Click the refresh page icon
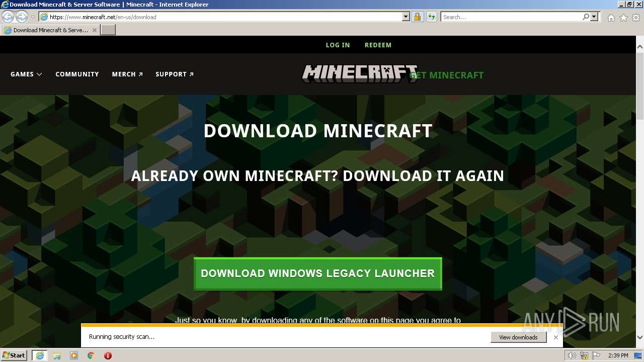Screen dimensions: 644x362 pos(431,17)
